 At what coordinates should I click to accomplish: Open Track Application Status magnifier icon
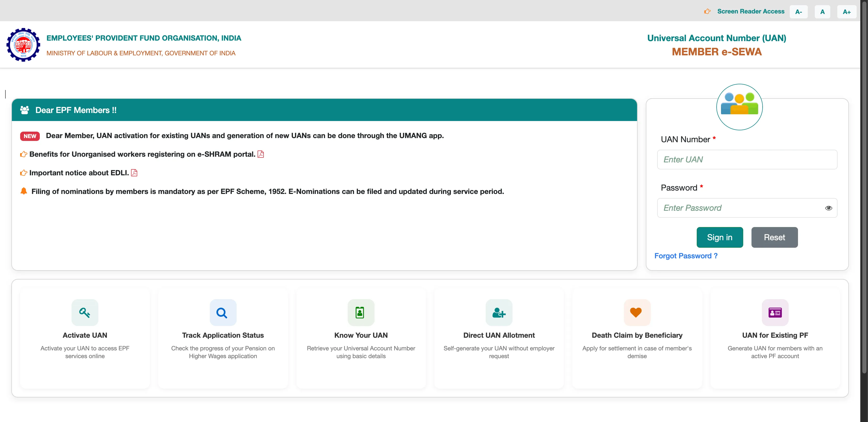point(223,312)
